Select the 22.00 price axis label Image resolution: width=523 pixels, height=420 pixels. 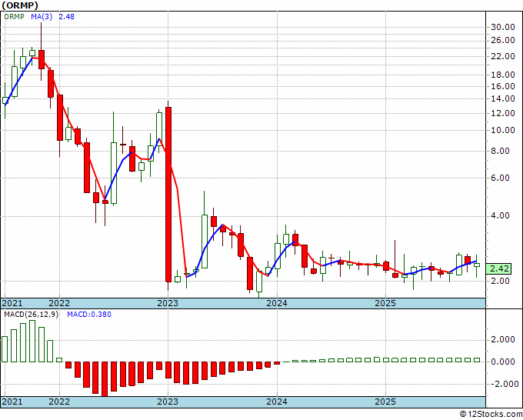click(x=503, y=56)
